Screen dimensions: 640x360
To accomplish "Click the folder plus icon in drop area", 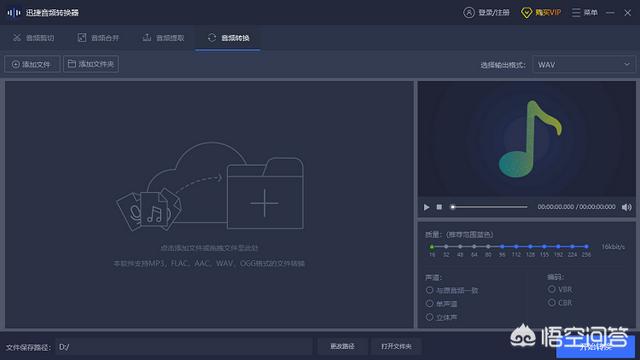I will click(265, 193).
